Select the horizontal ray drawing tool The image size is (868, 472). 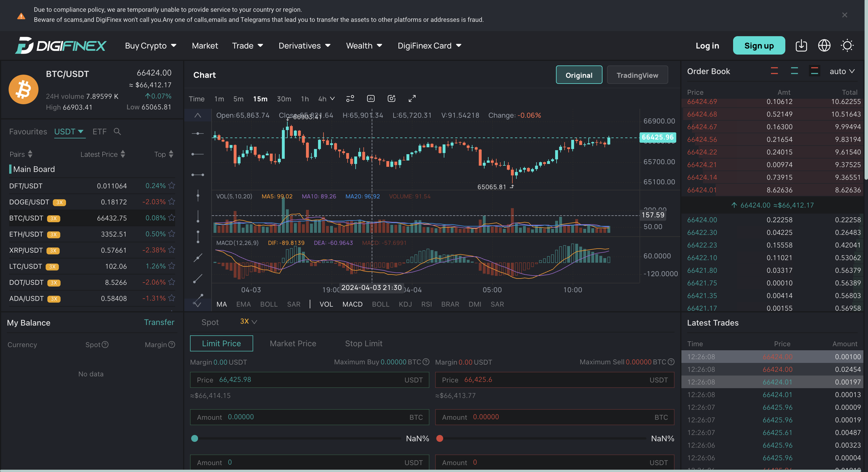click(x=198, y=154)
